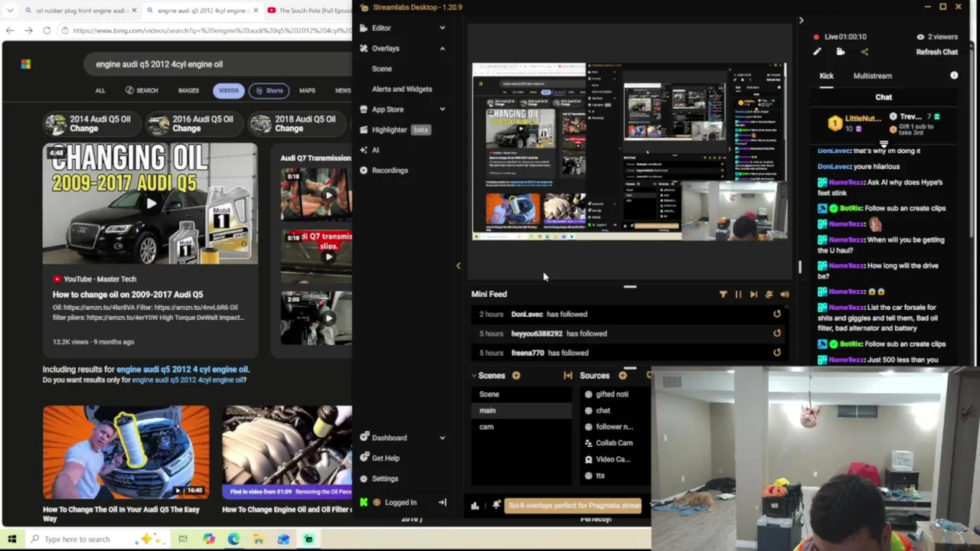Viewport: 980px width, 551px height.
Task: Collapse the chat panel arrow
Action: pyautogui.click(x=801, y=21)
